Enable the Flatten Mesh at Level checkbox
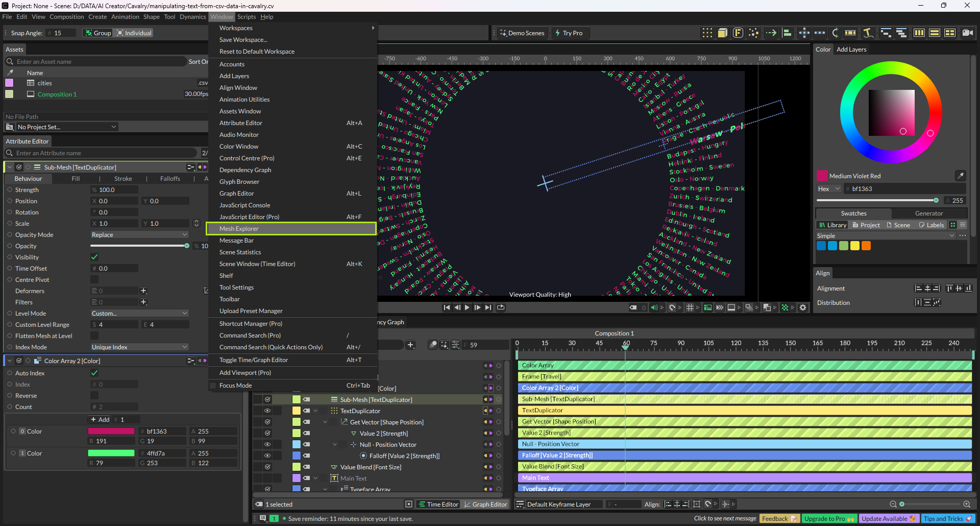 point(94,336)
